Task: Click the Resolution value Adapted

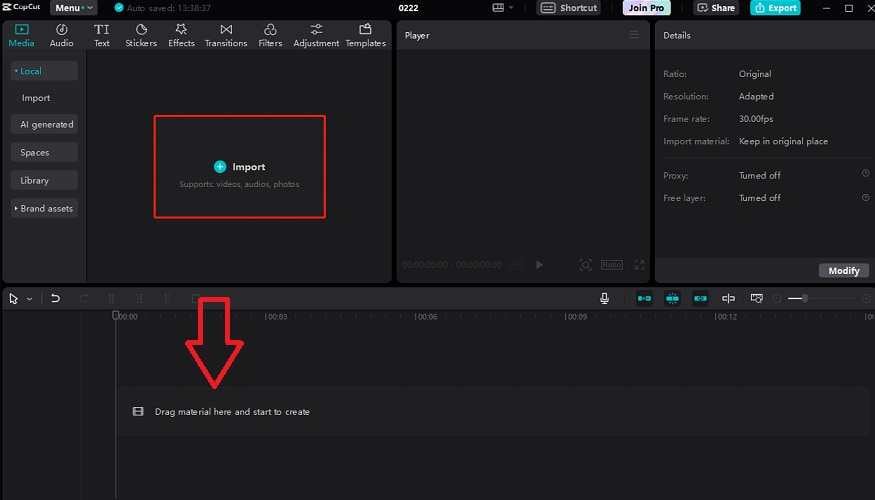Action: pos(756,97)
